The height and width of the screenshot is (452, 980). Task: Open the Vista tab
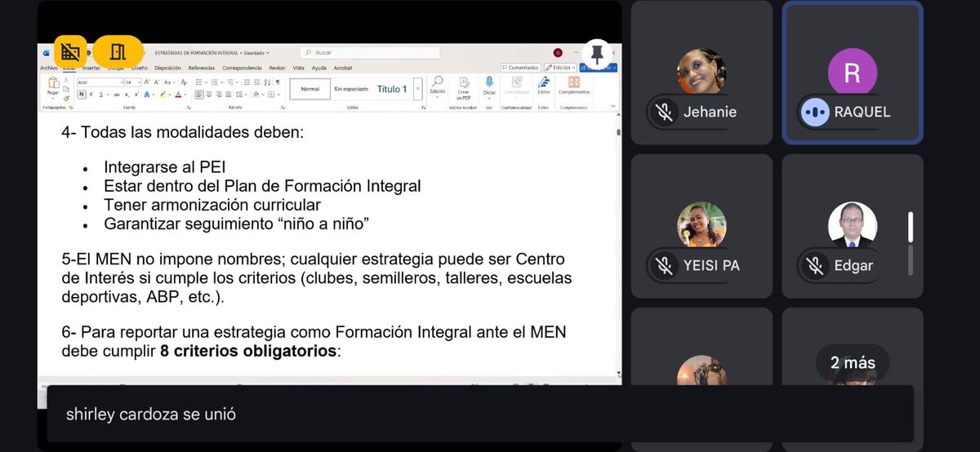[x=298, y=68]
